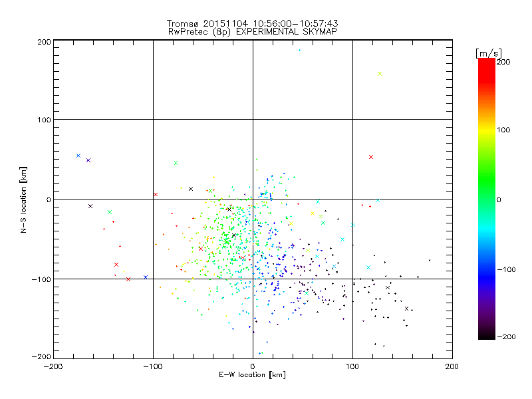Click the [m/s] colorbar unit label
532x399 pixels.
[489, 53]
